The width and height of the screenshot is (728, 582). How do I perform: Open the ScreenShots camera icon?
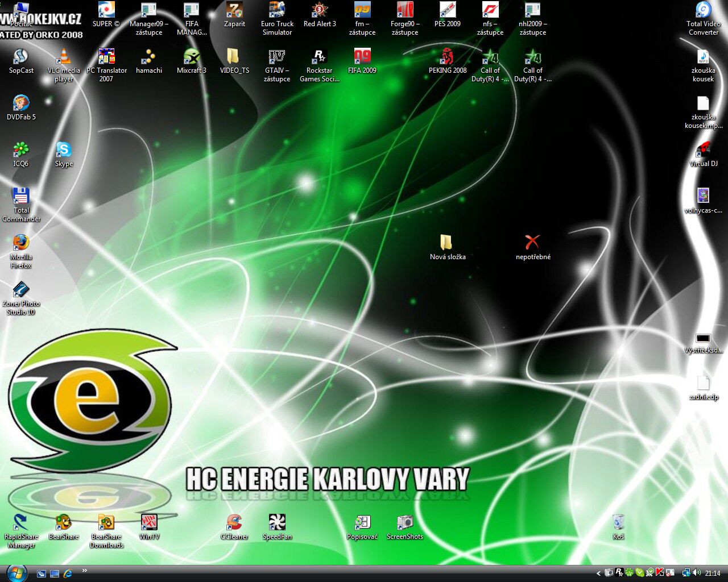[x=405, y=526]
